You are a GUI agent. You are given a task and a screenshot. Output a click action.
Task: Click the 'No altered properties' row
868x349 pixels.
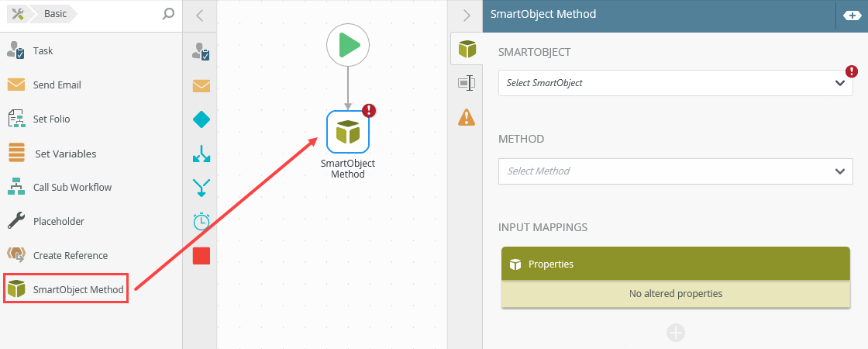pos(675,294)
